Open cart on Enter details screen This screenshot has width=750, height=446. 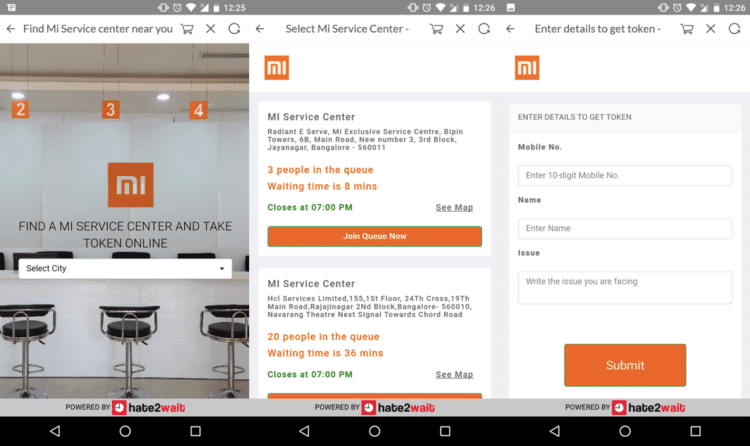tap(687, 29)
